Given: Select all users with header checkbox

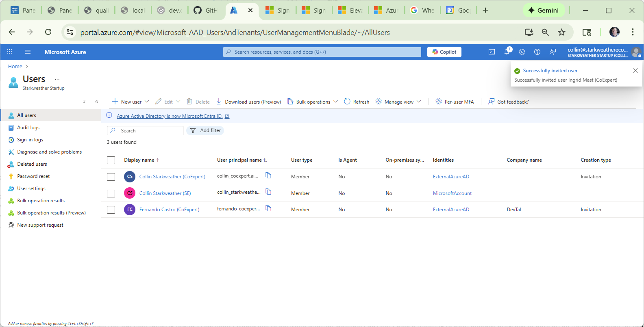Looking at the screenshot, I should coord(111,160).
